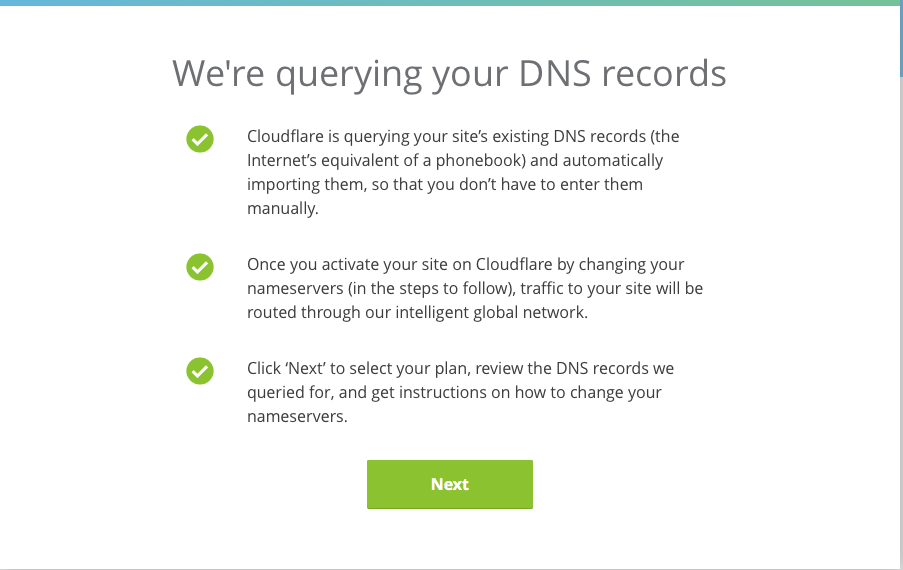Click the quoted word 'Next' in the third paragraph

305,368
